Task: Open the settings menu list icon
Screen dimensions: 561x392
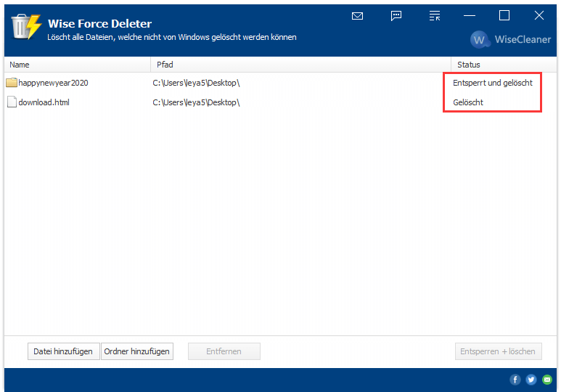Action: pos(434,16)
